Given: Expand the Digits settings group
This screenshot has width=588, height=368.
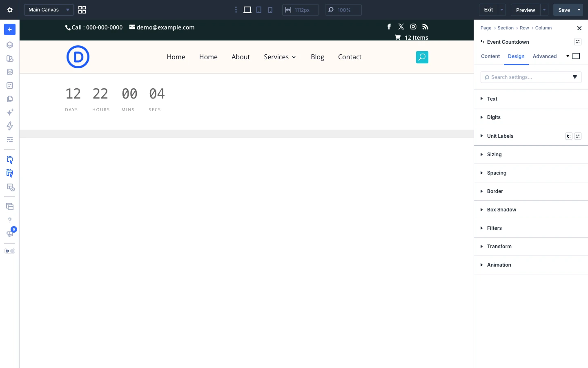Looking at the screenshot, I should (x=531, y=117).
